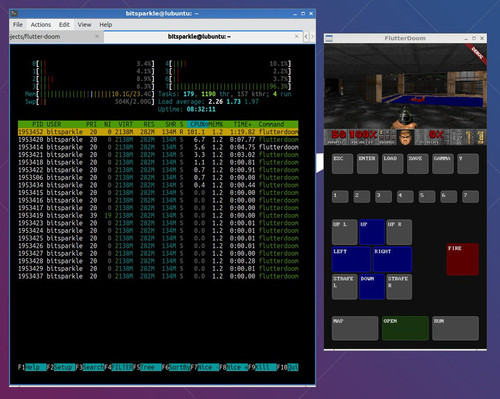Click the GAMMA button in FlutterDoom
The height and width of the screenshot is (399, 500).
pos(443,163)
